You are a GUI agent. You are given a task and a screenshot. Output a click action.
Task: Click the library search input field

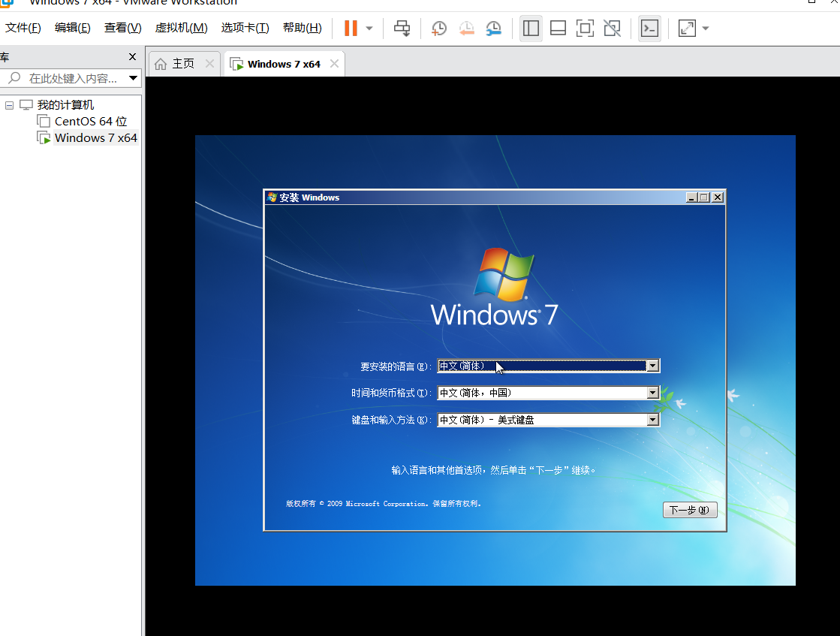point(71,78)
